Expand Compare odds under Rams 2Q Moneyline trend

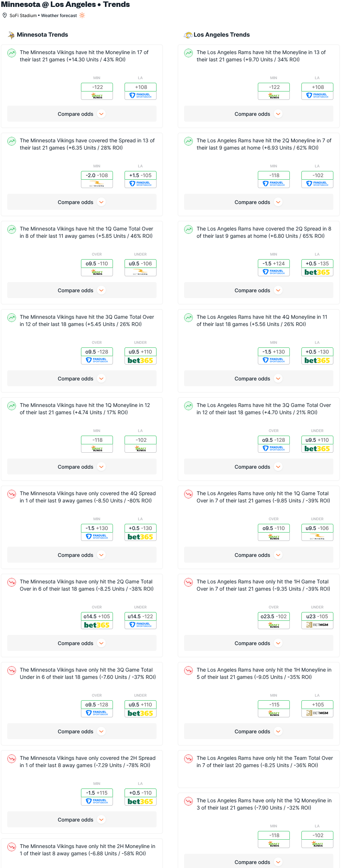[259, 202]
